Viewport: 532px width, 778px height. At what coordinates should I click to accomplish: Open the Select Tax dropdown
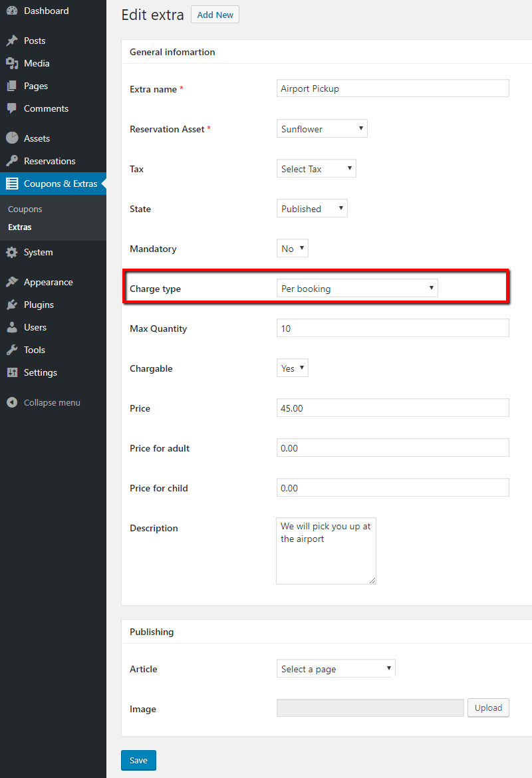[x=316, y=168]
